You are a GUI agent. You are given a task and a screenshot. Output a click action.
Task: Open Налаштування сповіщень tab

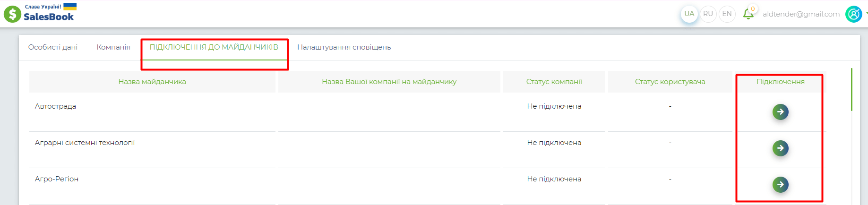tap(344, 47)
